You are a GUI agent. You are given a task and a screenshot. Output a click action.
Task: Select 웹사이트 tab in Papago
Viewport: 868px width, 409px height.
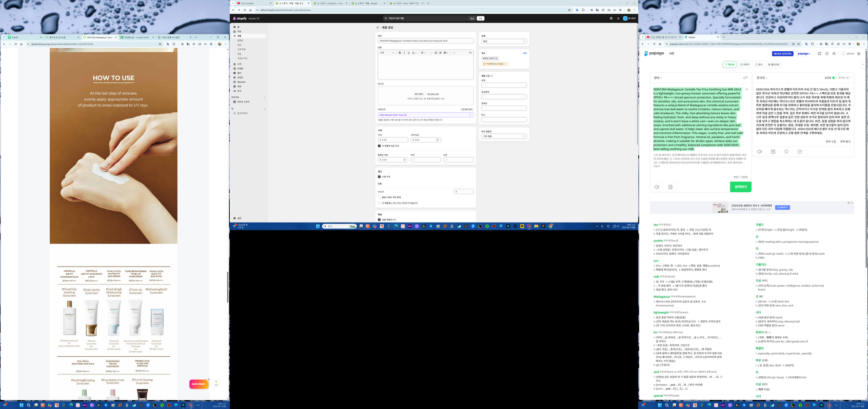(x=774, y=64)
